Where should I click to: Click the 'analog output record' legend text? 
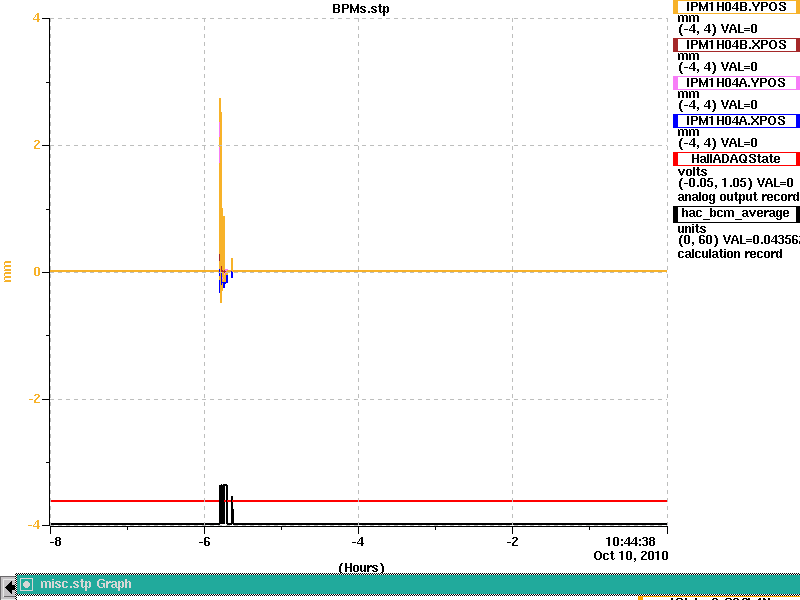738,197
